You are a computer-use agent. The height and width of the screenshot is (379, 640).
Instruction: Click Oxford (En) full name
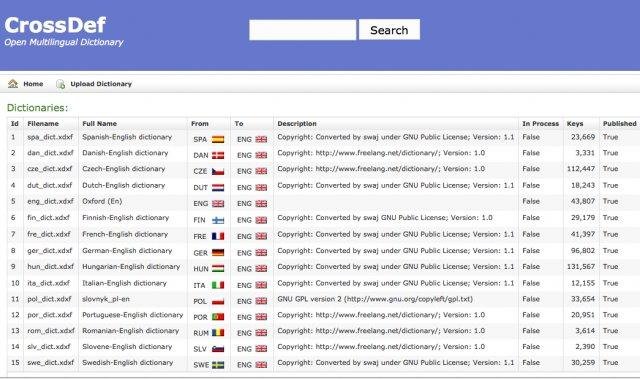point(102,201)
